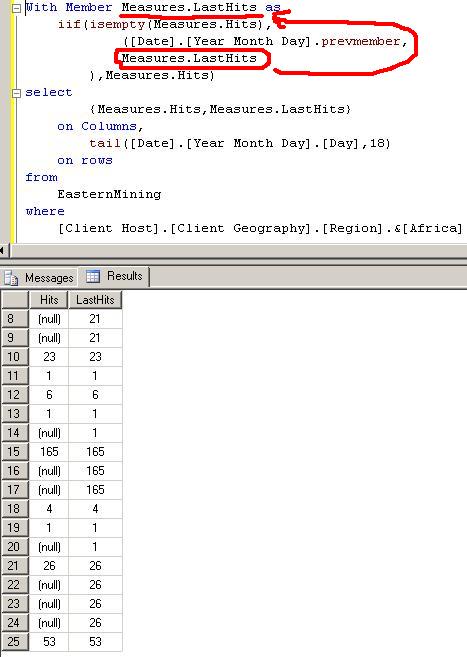The width and height of the screenshot is (467, 657).
Task: Click the 'on Columns,' line in the query
Action: point(101,127)
